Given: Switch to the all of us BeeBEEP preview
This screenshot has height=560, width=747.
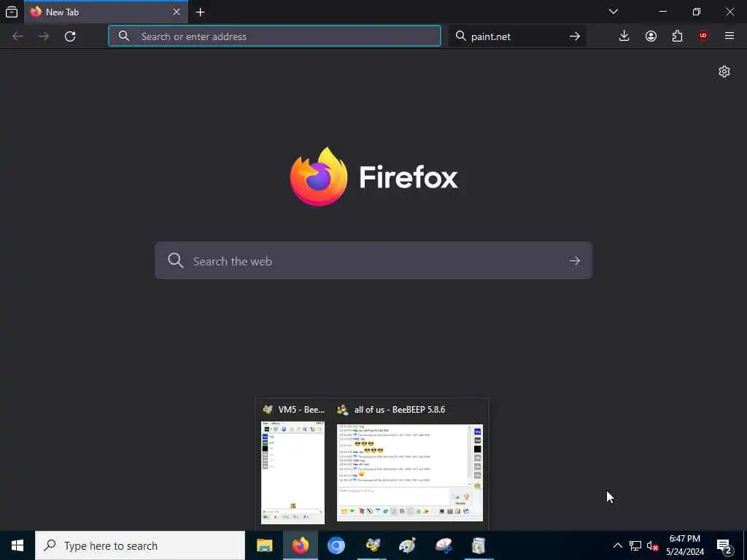Looking at the screenshot, I should [x=410, y=464].
